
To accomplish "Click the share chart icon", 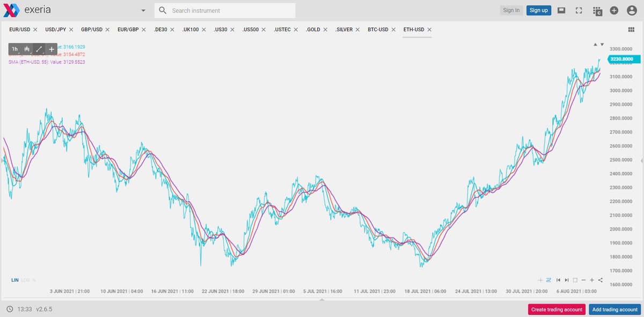I will pos(600,280).
